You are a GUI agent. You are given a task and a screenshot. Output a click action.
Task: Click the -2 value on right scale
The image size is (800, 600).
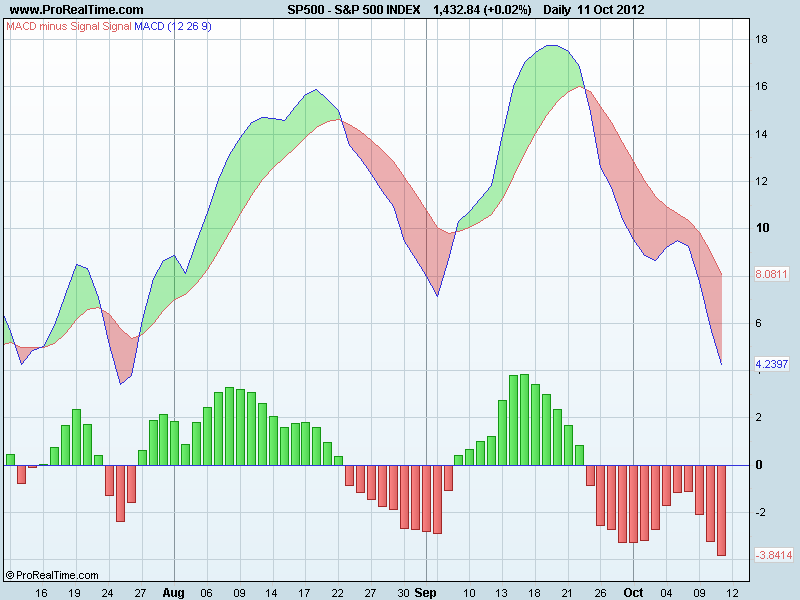click(760, 512)
